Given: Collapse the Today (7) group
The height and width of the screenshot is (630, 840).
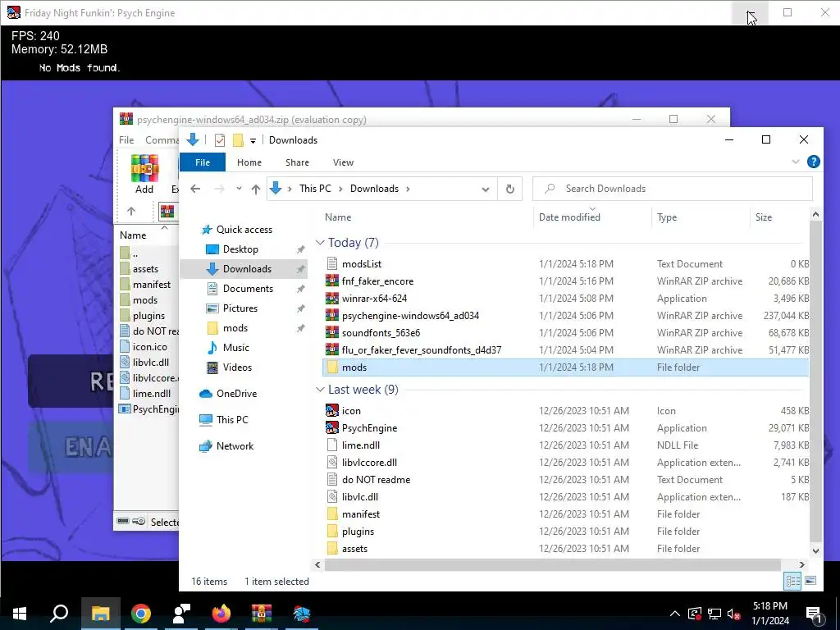Looking at the screenshot, I should click(321, 243).
